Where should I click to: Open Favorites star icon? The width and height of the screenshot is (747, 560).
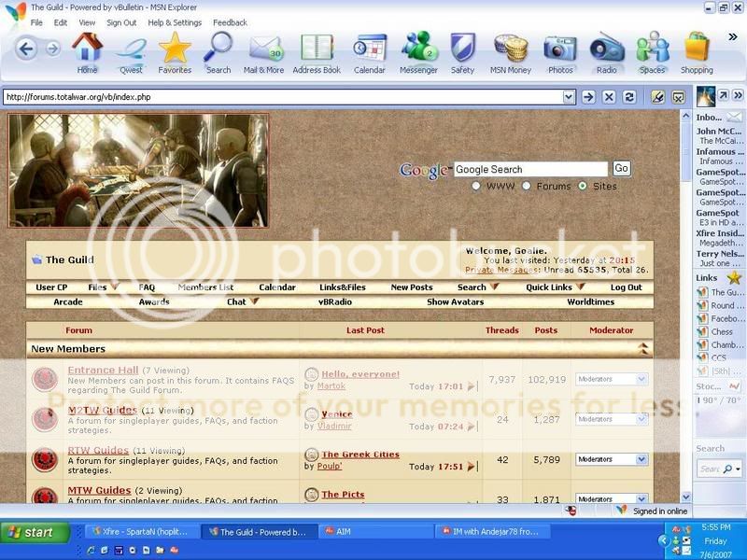pos(175,52)
